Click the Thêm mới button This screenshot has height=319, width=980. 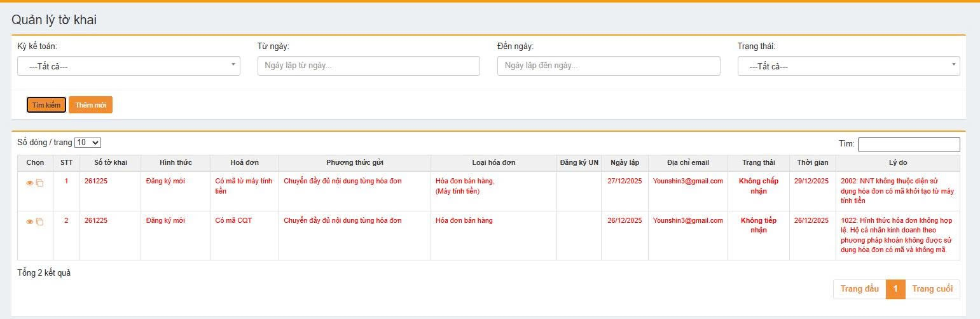90,105
